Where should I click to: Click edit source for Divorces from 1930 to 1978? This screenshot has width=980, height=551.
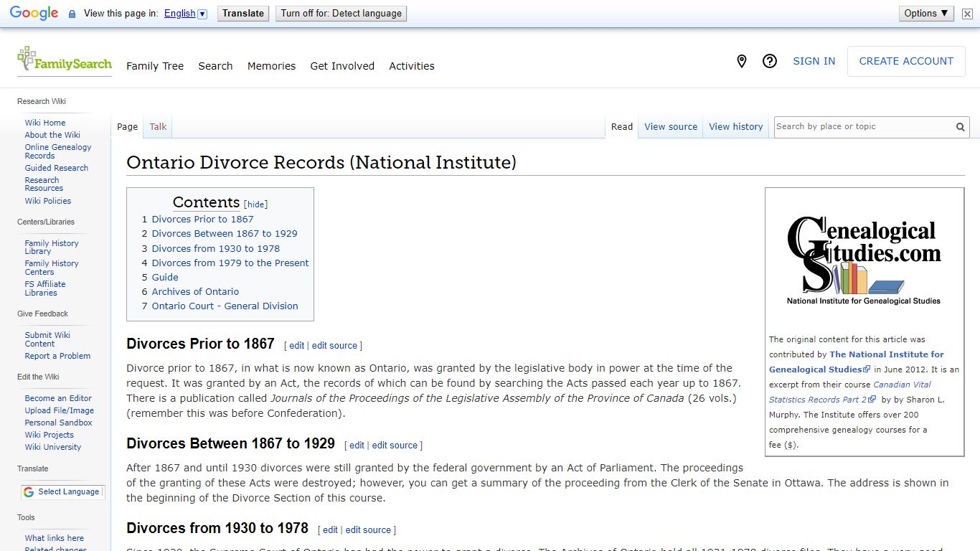[x=368, y=530]
